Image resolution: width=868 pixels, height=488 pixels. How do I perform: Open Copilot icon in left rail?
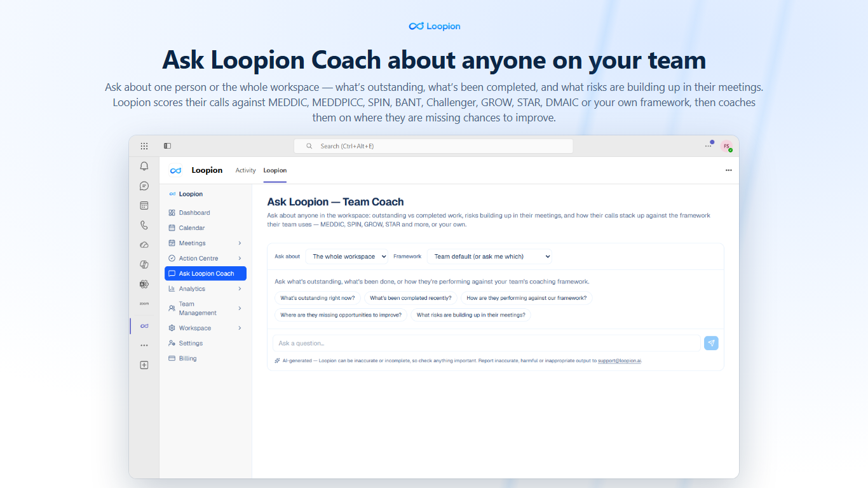click(x=144, y=264)
